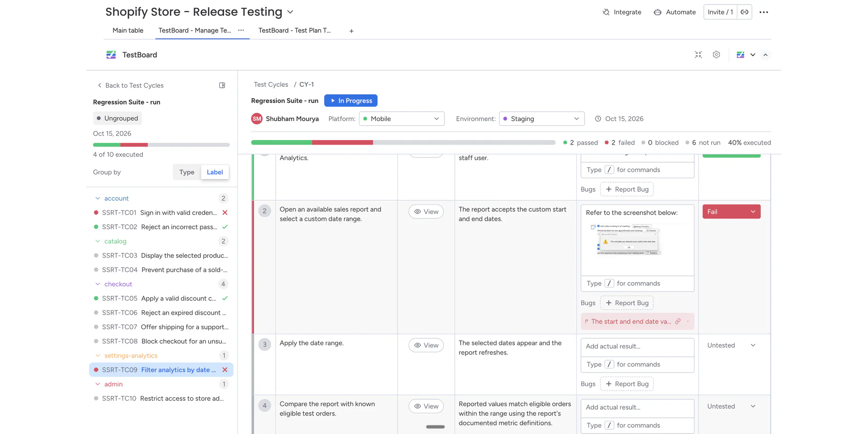View step 2 details with the eye button
This screenshot has height=434, width=868.
point(426,212)
